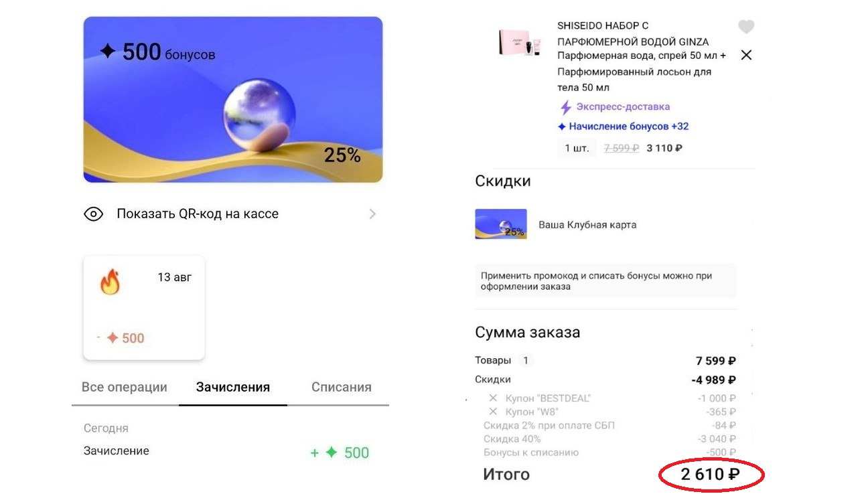Click the Зачисление +500 transaction row
The width and height of the screenshot is (868, 494).
pos(226,452)
